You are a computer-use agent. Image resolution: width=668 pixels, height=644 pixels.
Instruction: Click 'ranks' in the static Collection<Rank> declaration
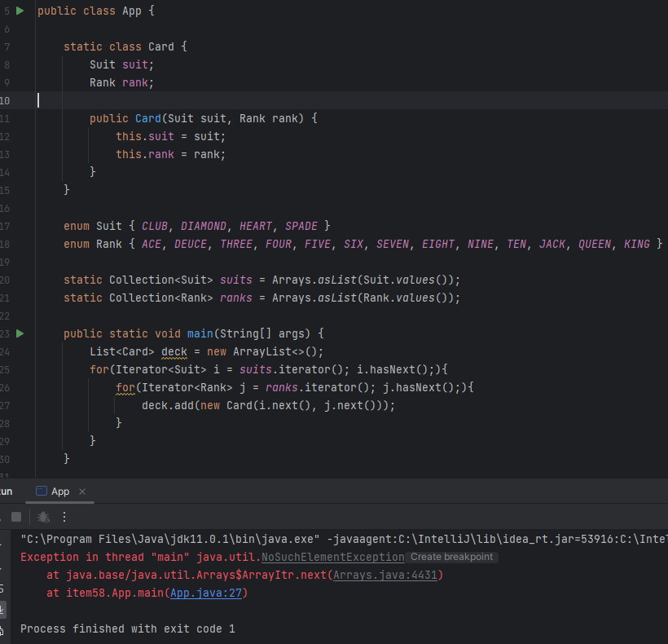click(x=236, y=298)
